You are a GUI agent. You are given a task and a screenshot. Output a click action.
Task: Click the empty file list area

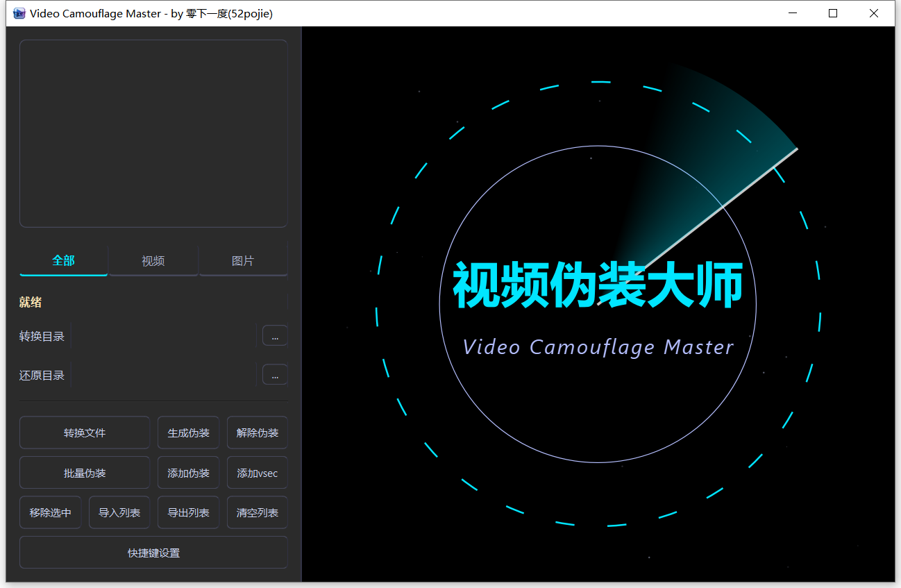[153, 133]
